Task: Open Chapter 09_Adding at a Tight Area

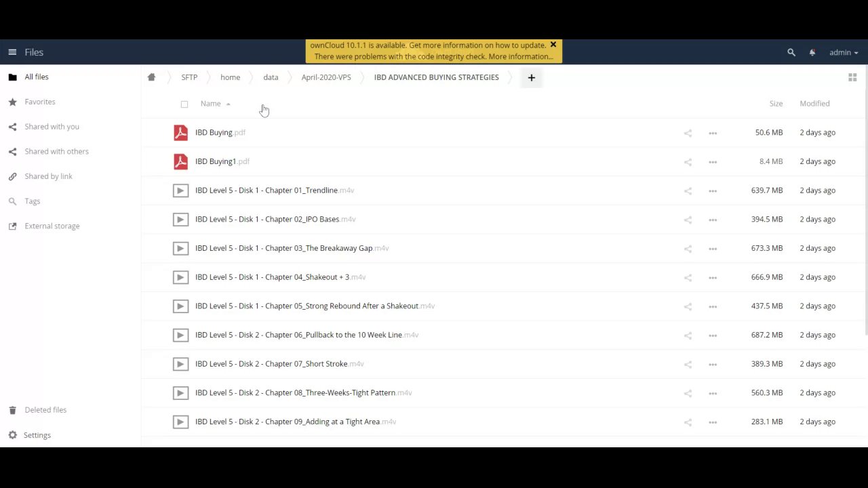Action: coord(296,422)
